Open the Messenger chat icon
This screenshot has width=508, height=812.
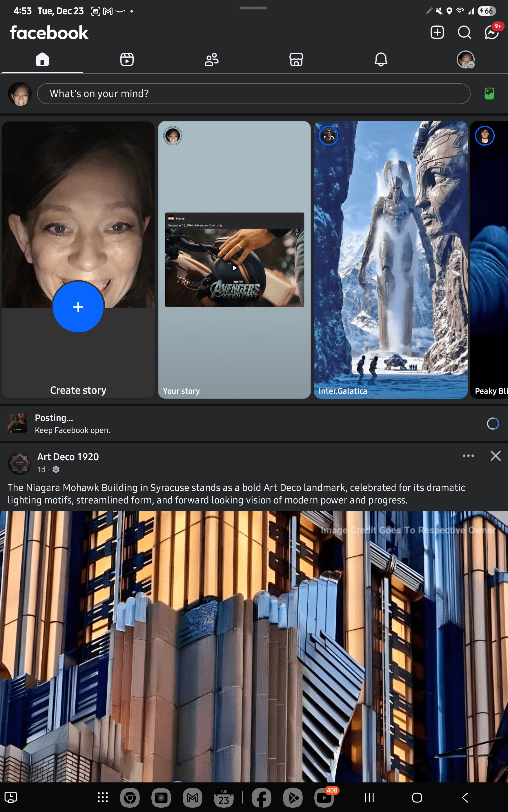[x=491, y=32]
